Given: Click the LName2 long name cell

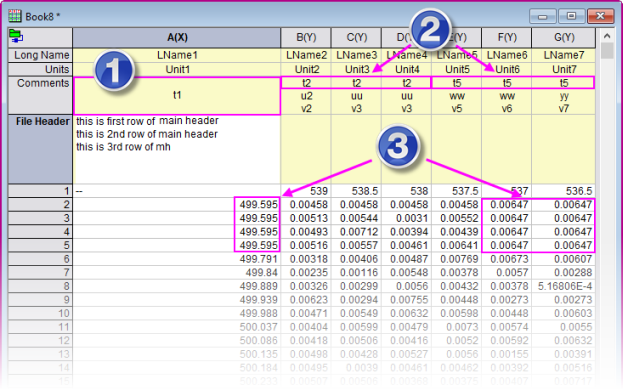Looking at the screenshot, I should click(306, 55).
